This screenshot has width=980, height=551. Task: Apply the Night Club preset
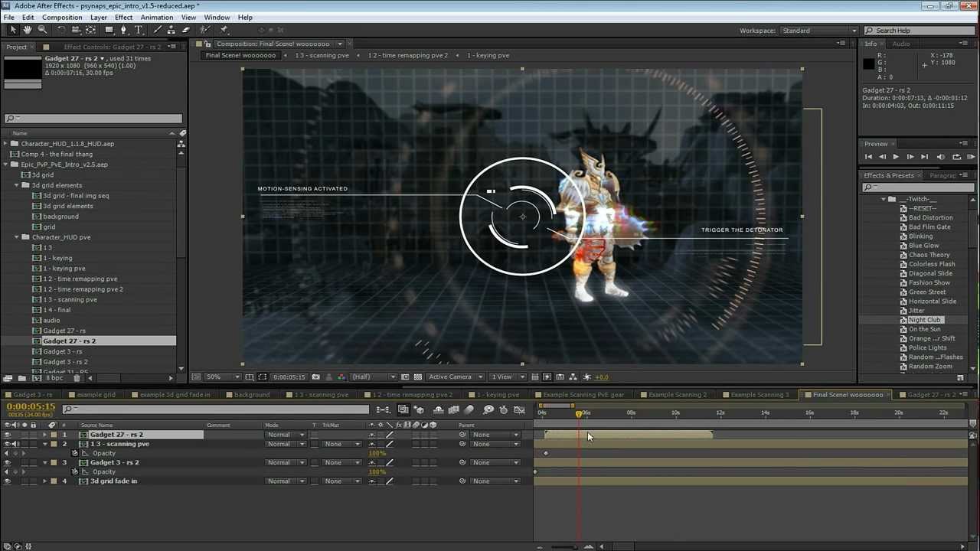tap(924, 320)
